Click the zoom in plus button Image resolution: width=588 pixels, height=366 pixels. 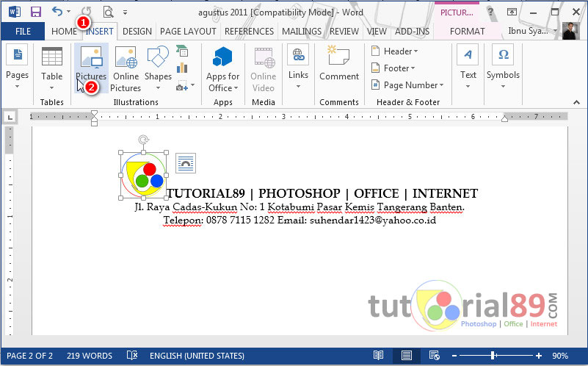click(x=539, y=356)
